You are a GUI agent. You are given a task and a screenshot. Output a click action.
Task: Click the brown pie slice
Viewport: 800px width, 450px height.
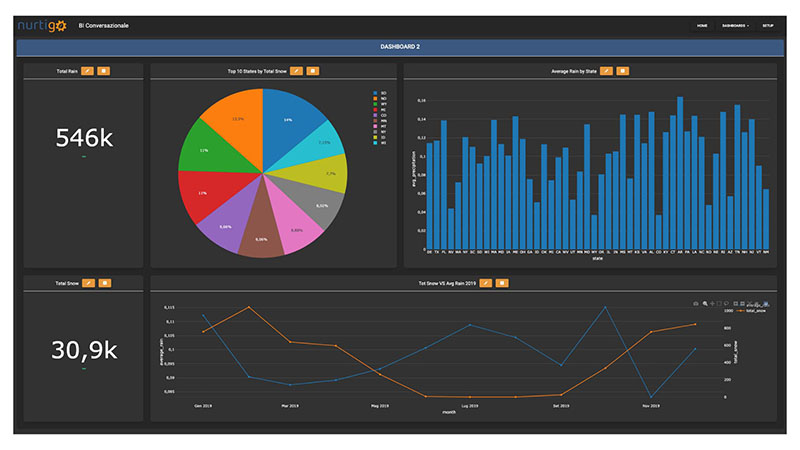click(261, 232)
